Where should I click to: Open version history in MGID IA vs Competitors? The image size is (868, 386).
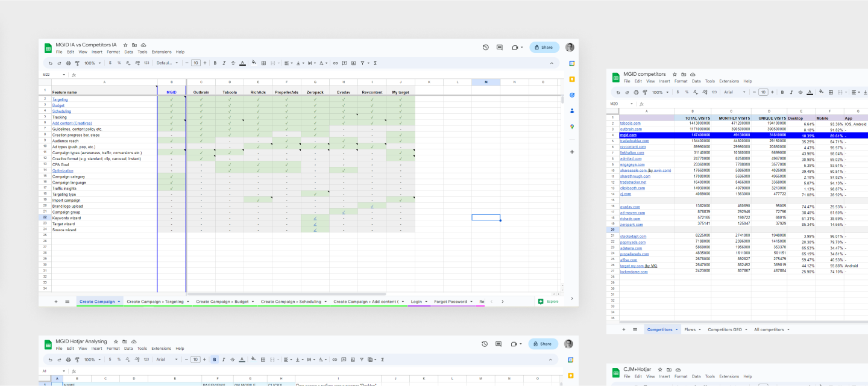[486, 47]
